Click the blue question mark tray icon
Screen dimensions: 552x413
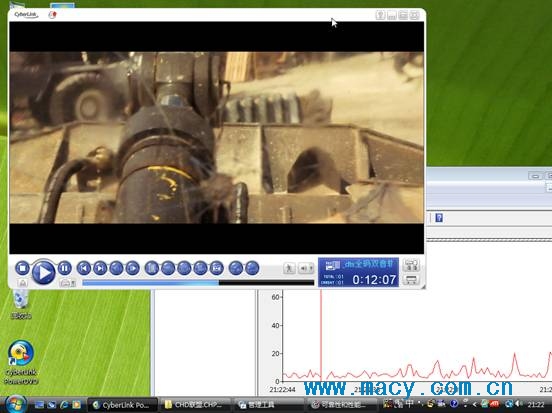[x=454, y=403]
